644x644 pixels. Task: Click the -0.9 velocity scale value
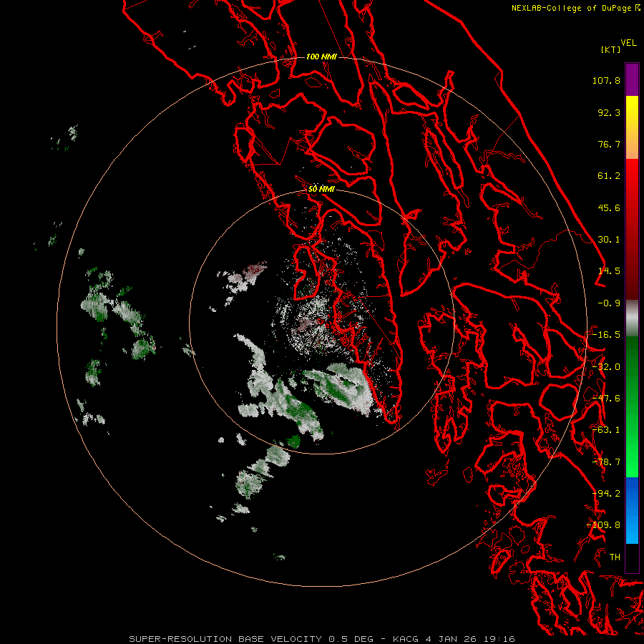point(609,303)
